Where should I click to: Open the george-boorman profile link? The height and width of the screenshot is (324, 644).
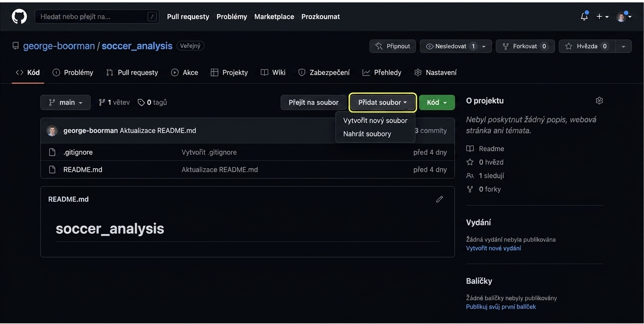coord(59,46)
